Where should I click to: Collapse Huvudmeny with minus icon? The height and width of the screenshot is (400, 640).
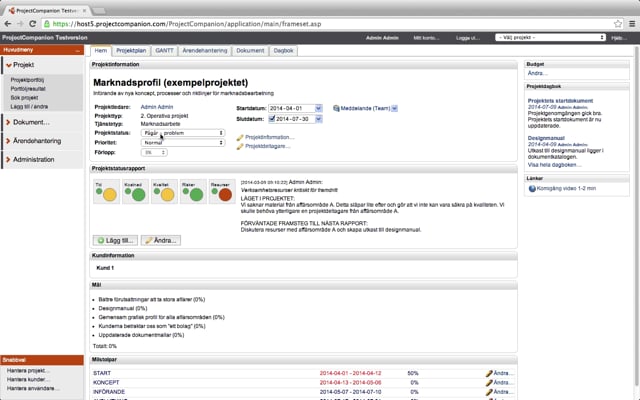click(78, 50)
